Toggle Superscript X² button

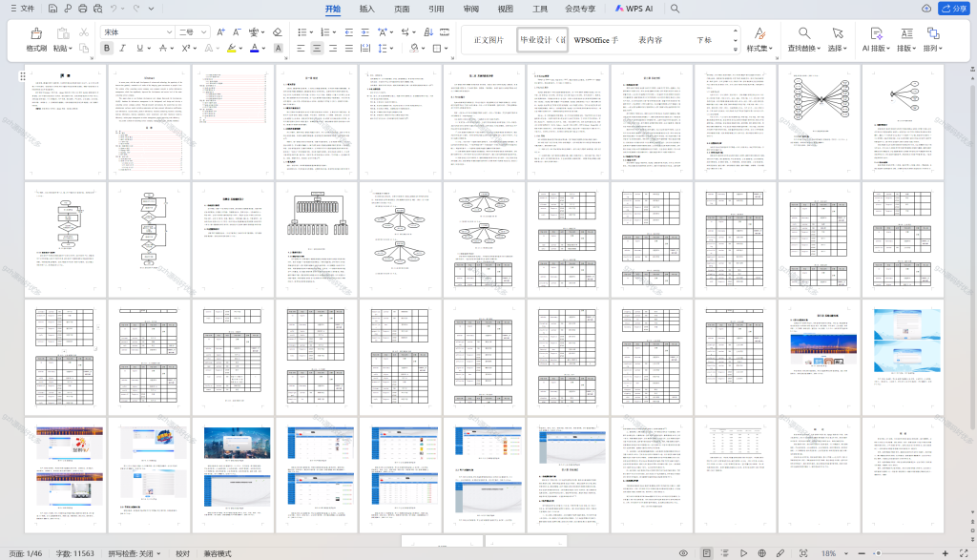[x=186, y=48]
